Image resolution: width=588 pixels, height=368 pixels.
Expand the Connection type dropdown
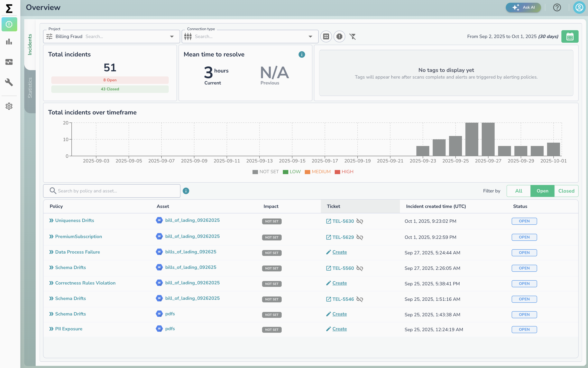pyautogui.click(x=310, y=36)
